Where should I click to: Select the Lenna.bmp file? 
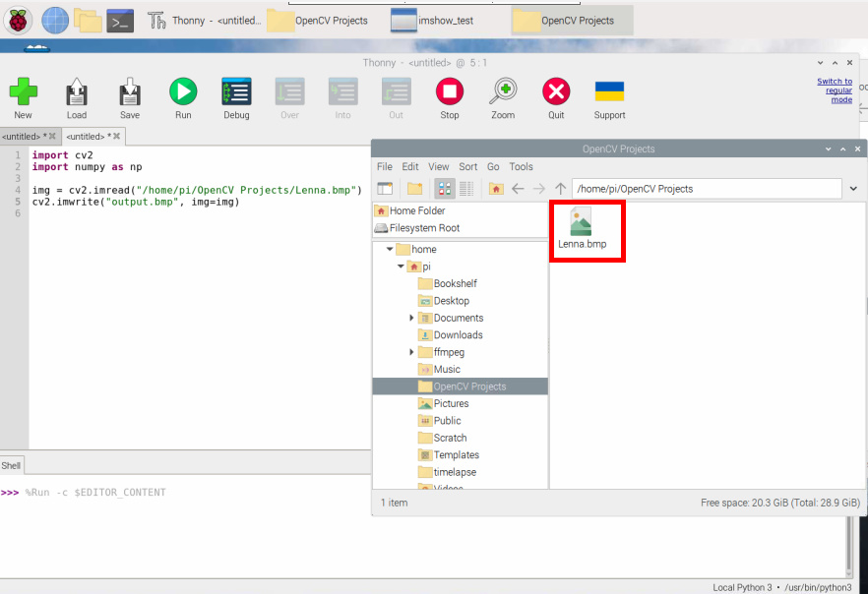(x=582, y=228)
